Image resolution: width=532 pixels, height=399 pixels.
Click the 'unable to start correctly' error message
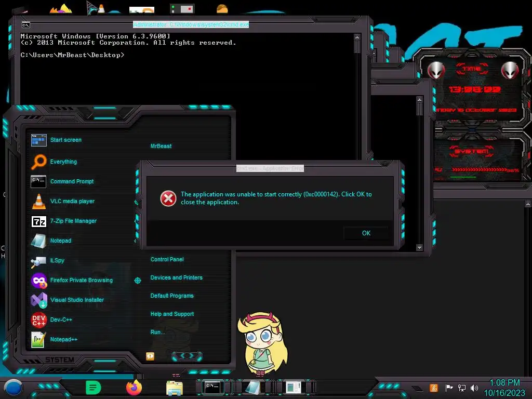[x=276, y=198]
